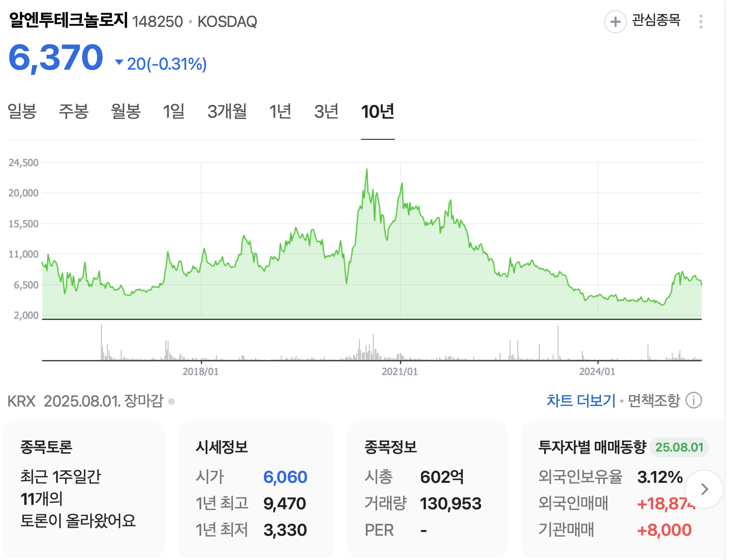Switch chart to the 3개월 range

point(227,111)
